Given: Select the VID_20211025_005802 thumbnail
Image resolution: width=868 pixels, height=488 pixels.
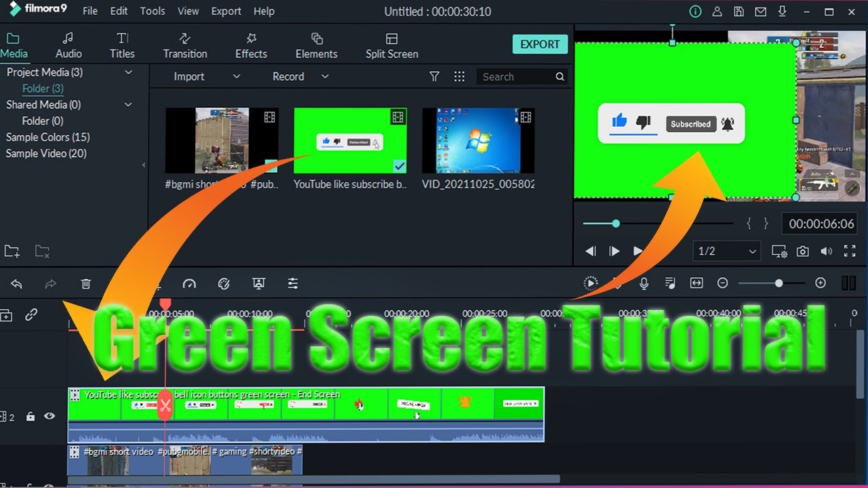Looking at the screenshot, I should (x=478, y=141).
